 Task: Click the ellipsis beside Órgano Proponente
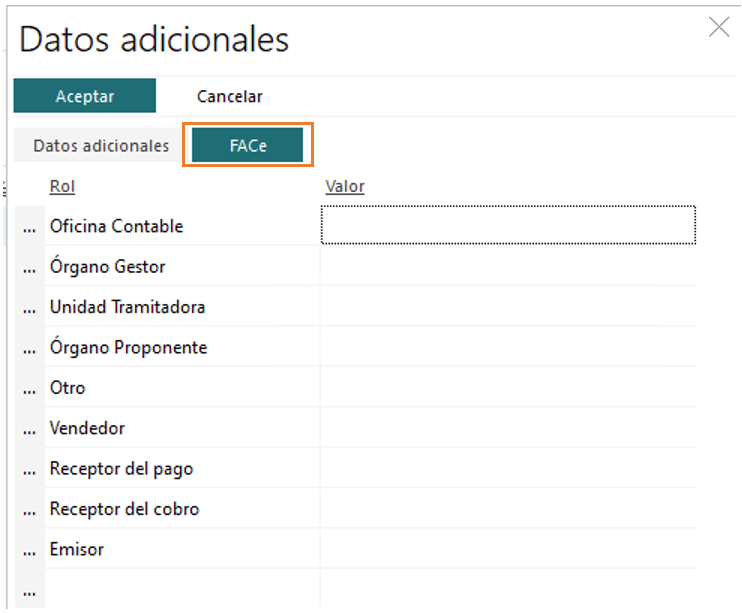[29, 348]
